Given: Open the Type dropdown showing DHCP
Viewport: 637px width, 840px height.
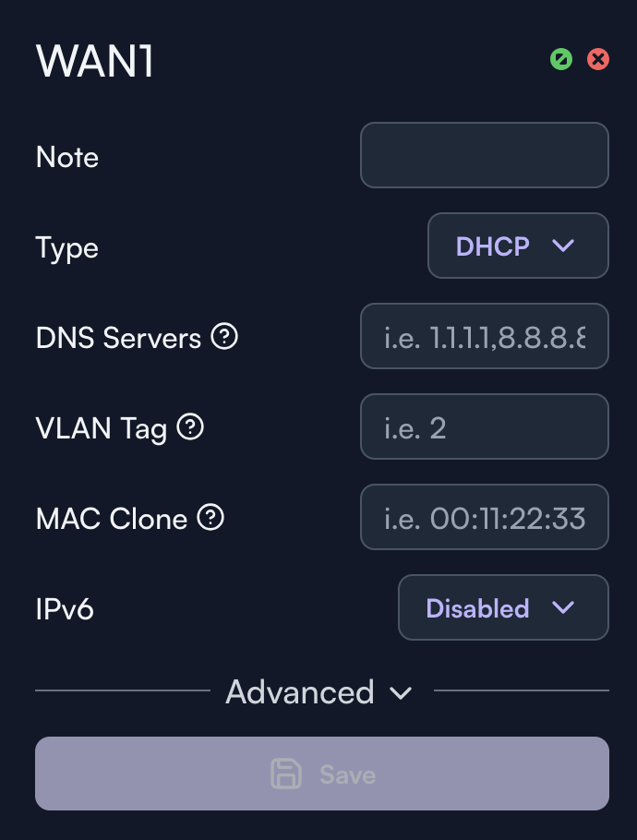Looking at the screenshot, I should pyautogui.click(x=518, y=246).
